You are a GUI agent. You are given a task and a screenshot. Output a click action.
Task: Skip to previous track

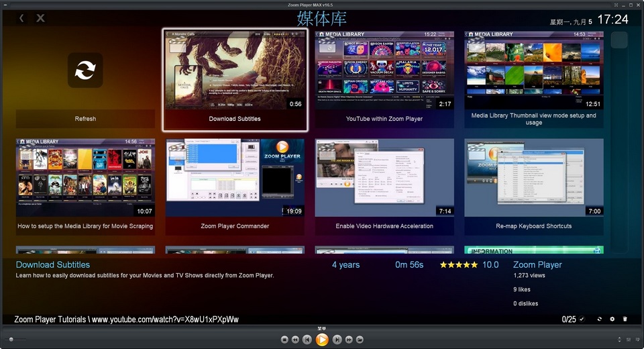point(307,340)
